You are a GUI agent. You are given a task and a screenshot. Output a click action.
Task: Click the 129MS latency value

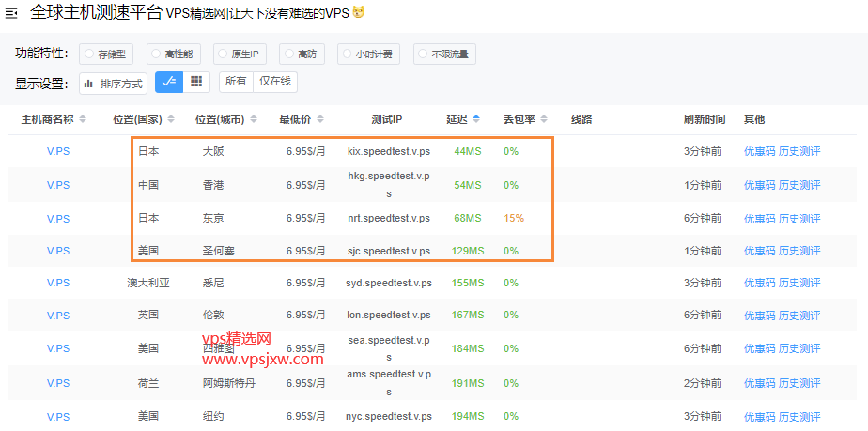click(x=468, y=251)
